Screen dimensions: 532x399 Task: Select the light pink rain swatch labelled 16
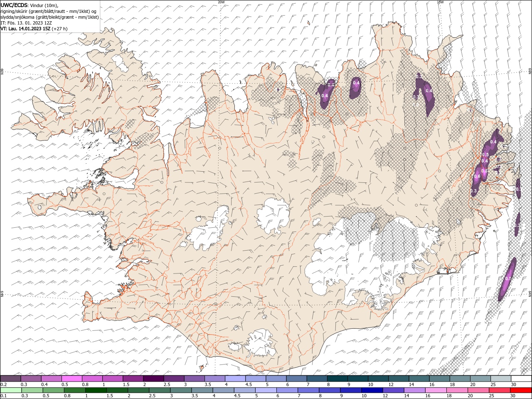click(436, 390)
